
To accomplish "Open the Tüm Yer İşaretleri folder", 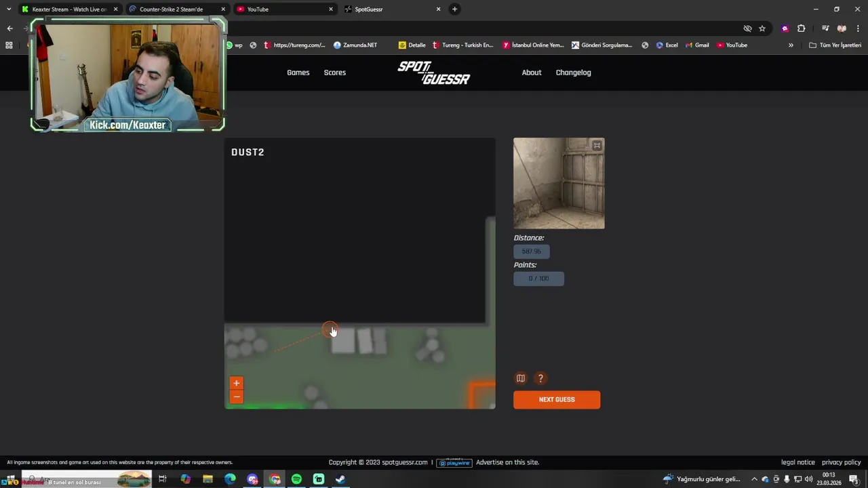I will tap(835, 45).
